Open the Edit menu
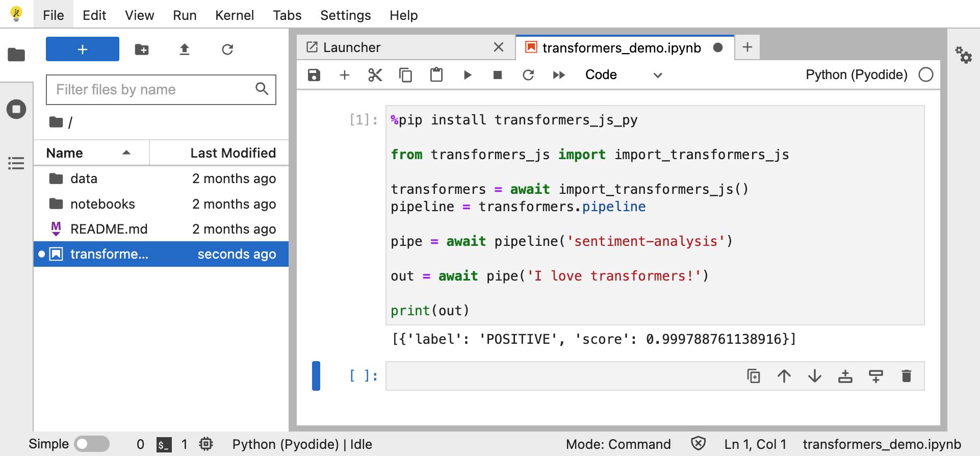The width and height of the screenshot is (980, 456). 94,15
